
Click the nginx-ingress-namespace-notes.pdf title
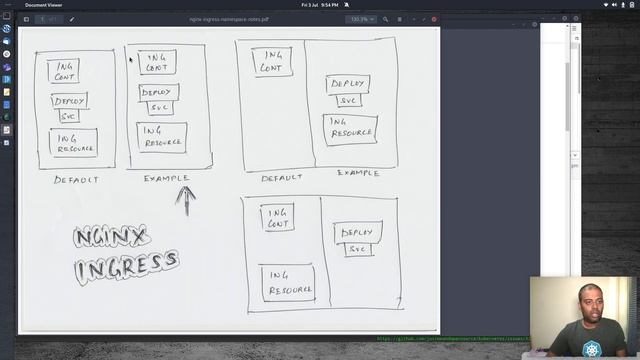pos(229,19)
